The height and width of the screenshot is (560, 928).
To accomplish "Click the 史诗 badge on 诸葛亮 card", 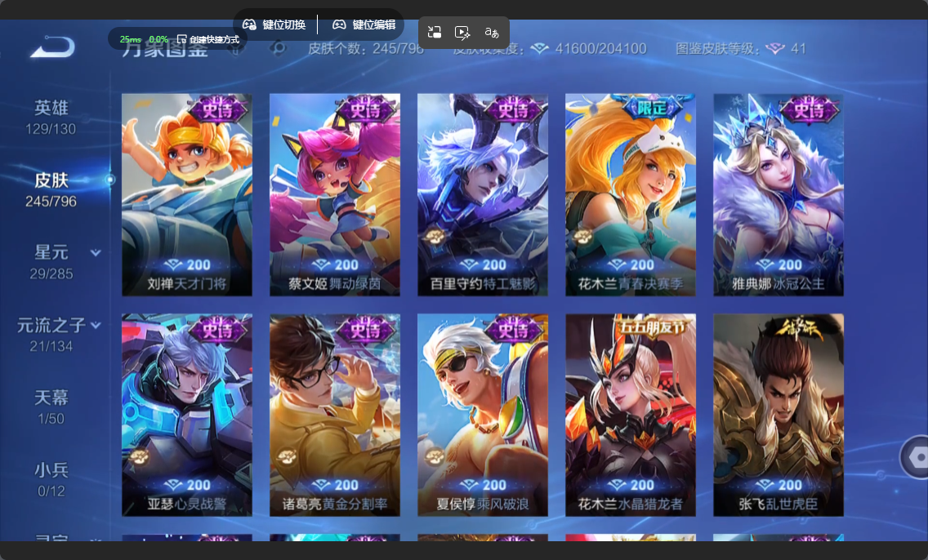I will tap(366, 329).
